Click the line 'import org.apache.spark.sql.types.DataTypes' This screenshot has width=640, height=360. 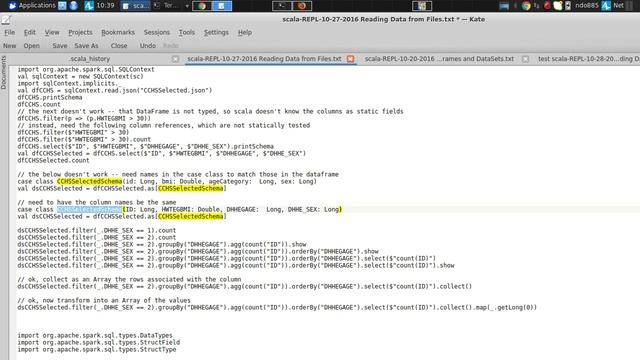click(x=95, y=336)
